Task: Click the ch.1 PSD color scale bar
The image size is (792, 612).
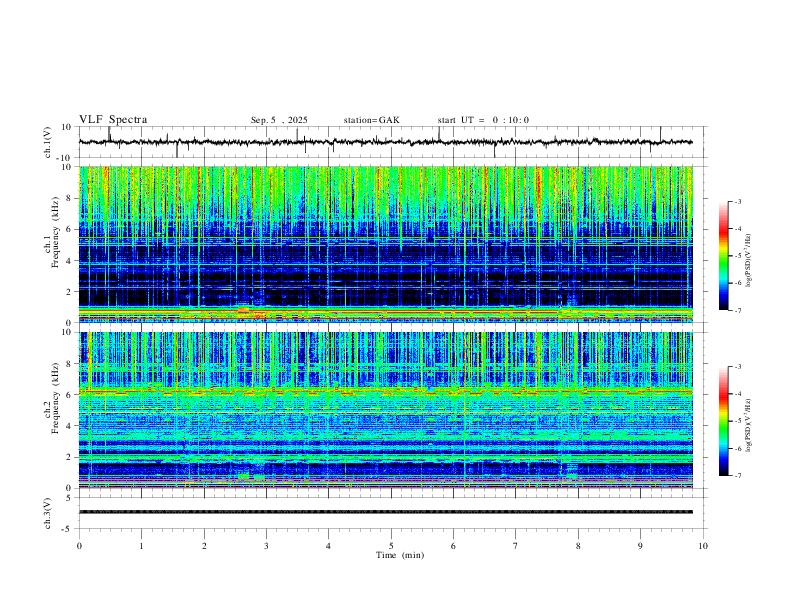Action: [x=723, y=256]
